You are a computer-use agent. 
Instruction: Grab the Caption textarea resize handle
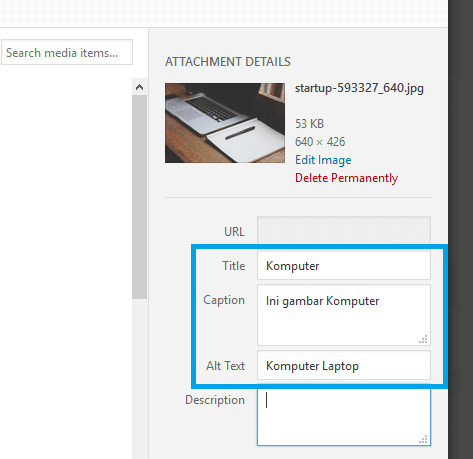coord(423,339)
